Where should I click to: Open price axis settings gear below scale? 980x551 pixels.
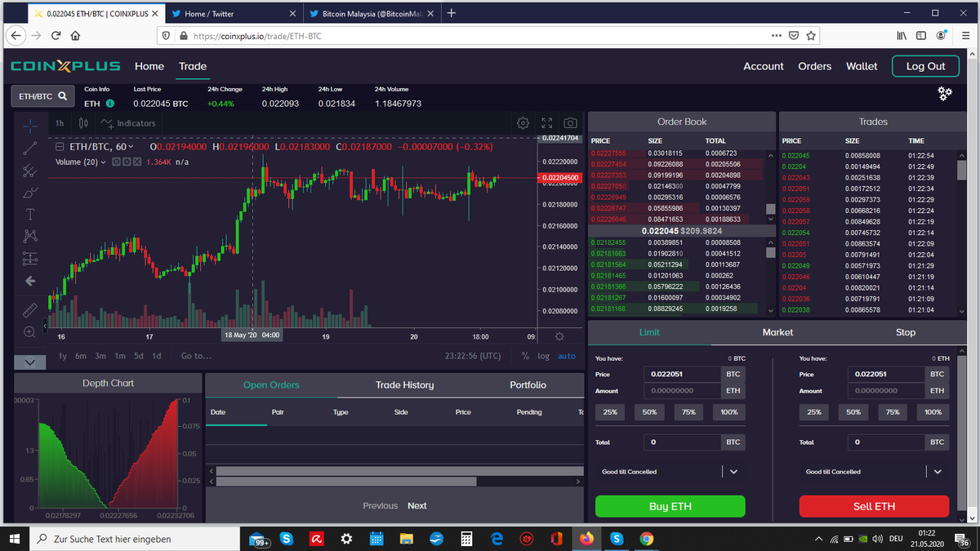tap(559, 336)
